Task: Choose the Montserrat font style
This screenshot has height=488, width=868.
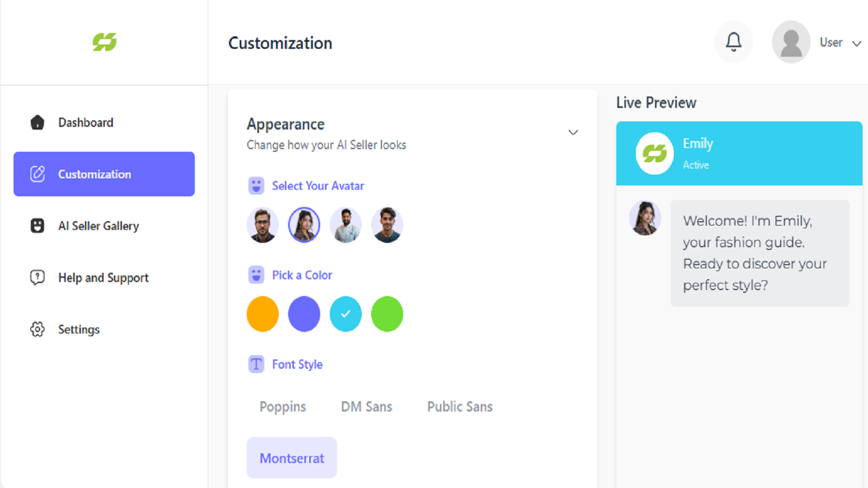Action: pos(292,458)
